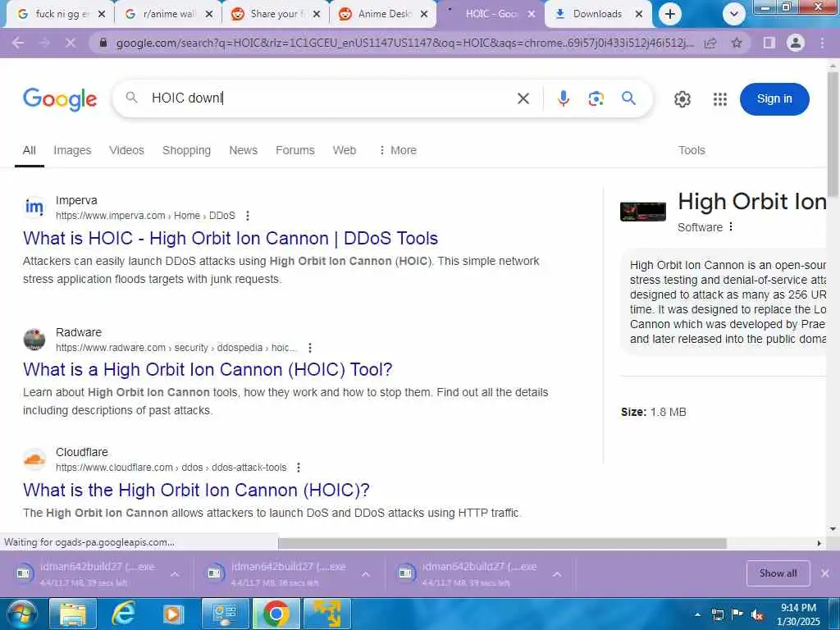Image resolution: width=840 pixels, height=630 pixels.
Task: Start voice search with microphone icon
Action: click(x=563, y=98)
